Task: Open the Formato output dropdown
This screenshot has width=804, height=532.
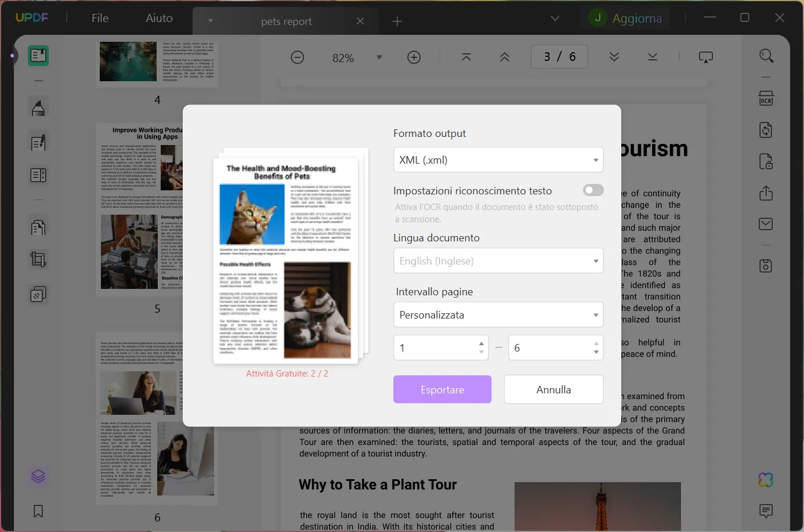Action: click(498, 160)
